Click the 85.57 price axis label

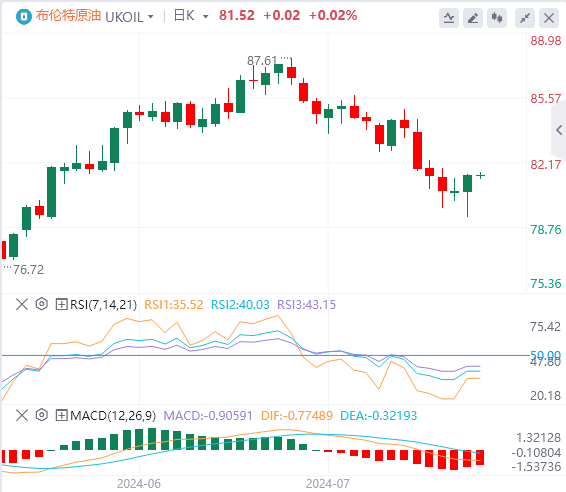[546, 99]
